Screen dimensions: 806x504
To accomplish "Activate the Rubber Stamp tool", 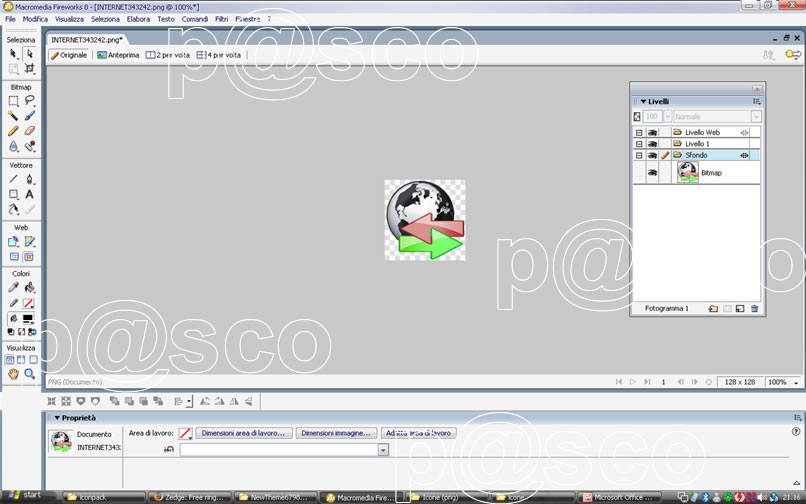I will 29,147.
